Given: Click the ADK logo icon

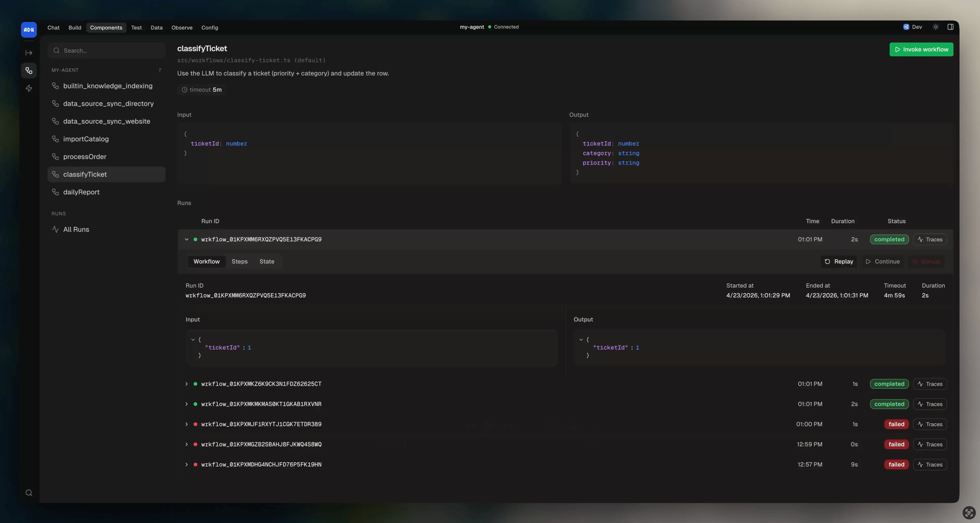Looking at the screenshot, I should [x=28, y=29].
